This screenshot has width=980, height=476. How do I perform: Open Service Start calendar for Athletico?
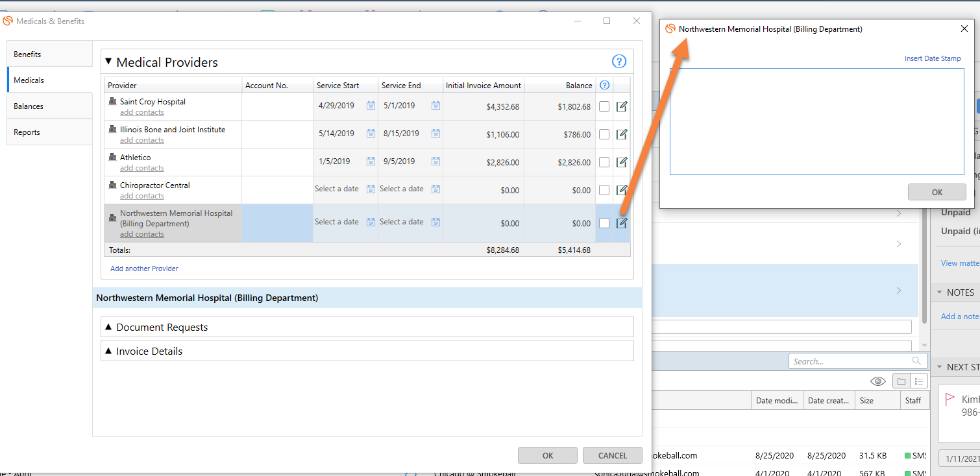click(x=371, y=161)
